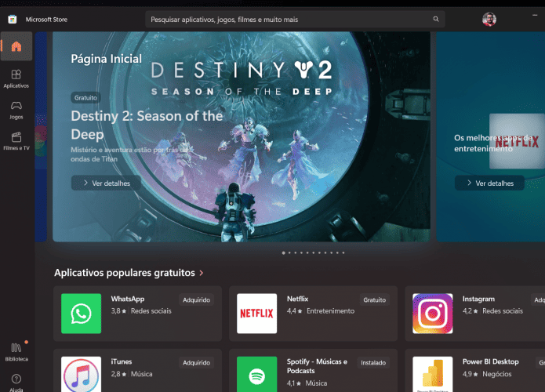Open the Biblioteca sidebar section
This screenshot has width=545, height=392.
pyautogui.click(x=16, y=352)
